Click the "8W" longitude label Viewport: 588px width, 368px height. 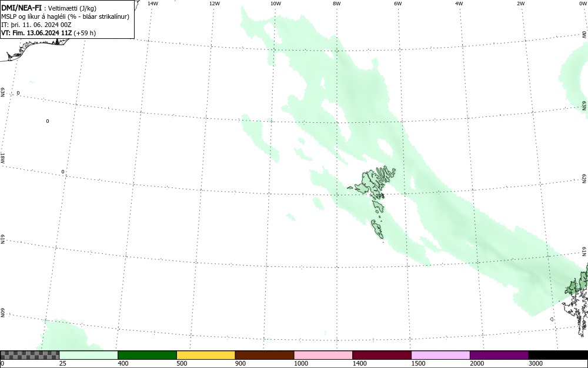pos(337,4)
